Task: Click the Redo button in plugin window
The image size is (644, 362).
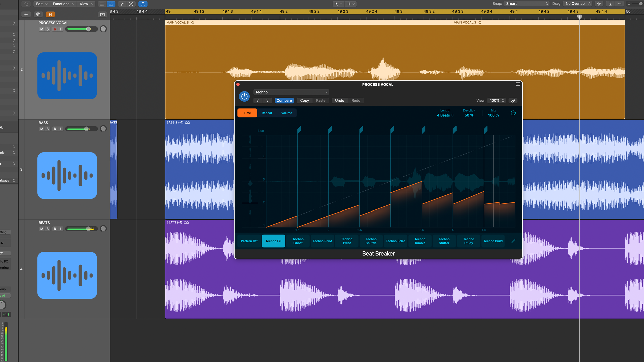Action: pos(356,101)
